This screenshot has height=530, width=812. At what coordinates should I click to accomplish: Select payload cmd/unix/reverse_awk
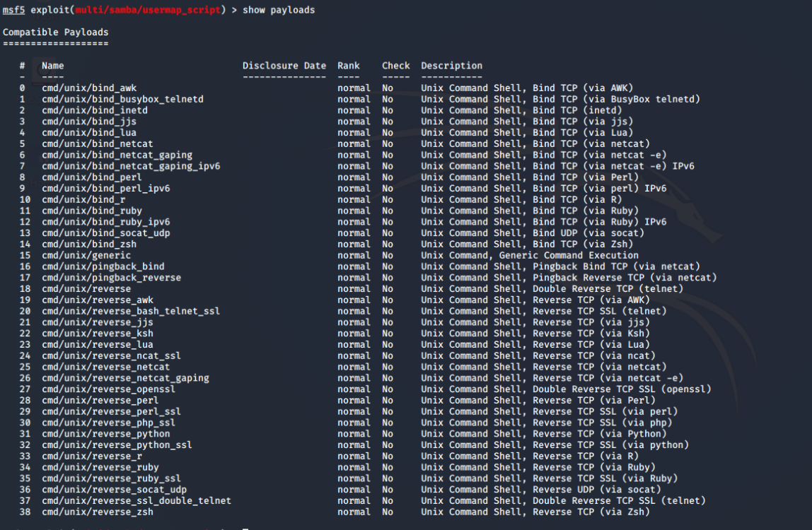pos(98,300)
